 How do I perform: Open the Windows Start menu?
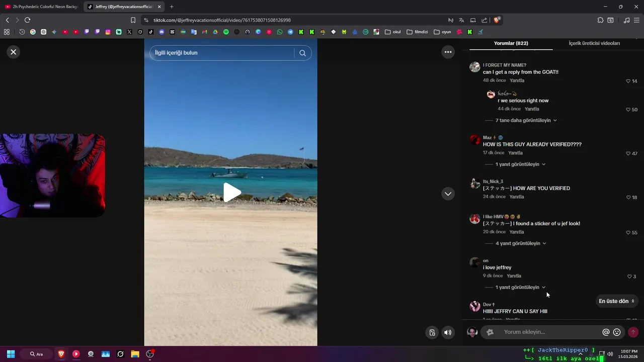click(x=11, y=354)
